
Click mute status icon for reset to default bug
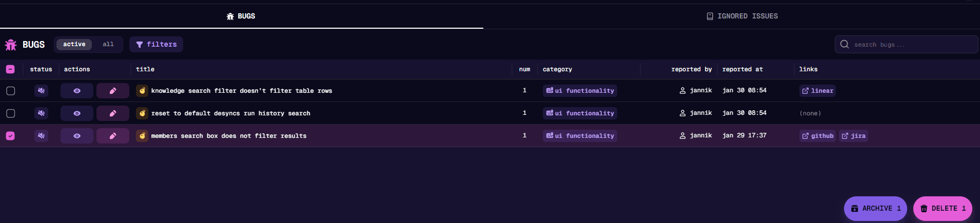click(x=42, y=113)
